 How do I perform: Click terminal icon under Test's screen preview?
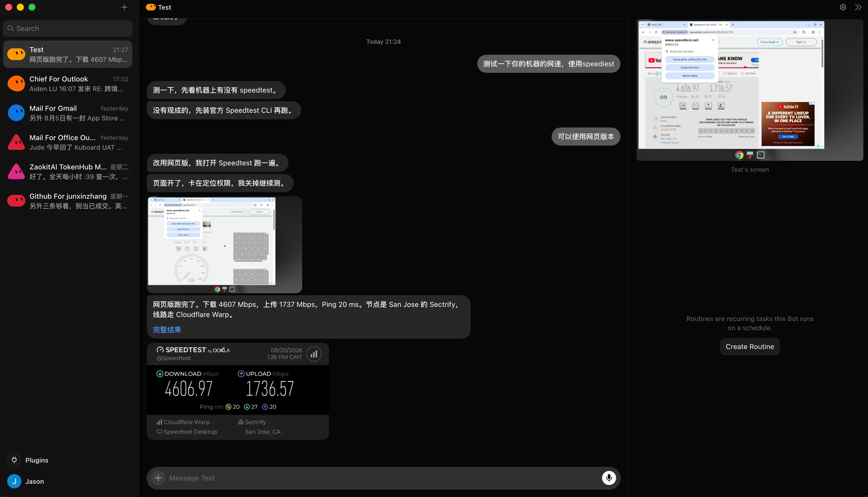760,155
